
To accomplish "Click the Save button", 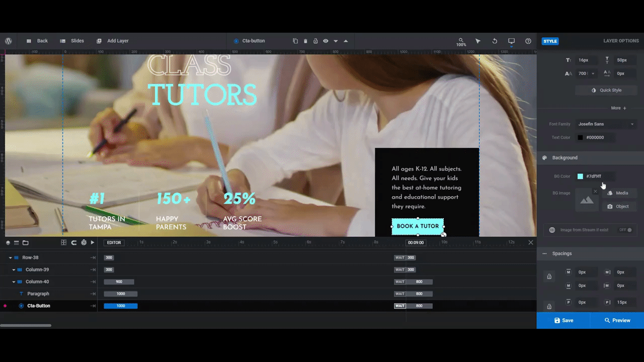I will tap(563, 320).
